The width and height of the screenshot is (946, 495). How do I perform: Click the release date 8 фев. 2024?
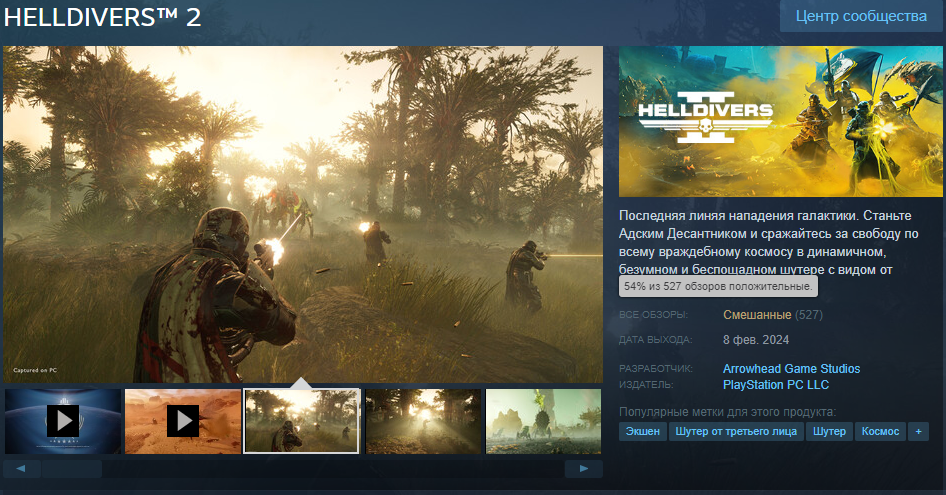(x=756, y=340)
